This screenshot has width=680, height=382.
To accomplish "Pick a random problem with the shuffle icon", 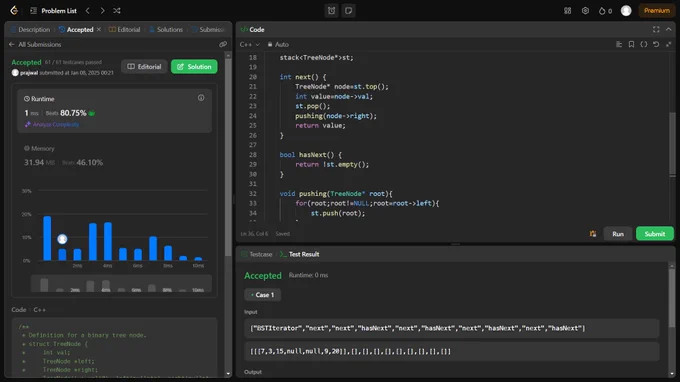I will pyautogui.click(x=117, y=11).
